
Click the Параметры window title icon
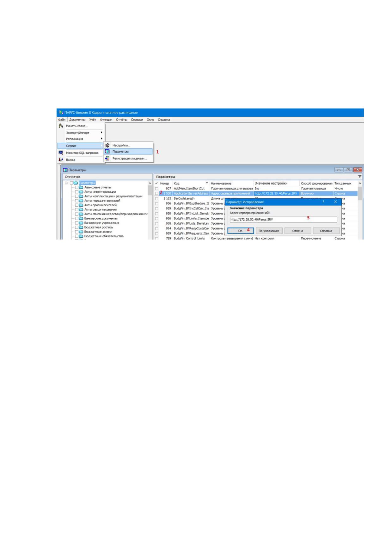(x=65, y=170)
